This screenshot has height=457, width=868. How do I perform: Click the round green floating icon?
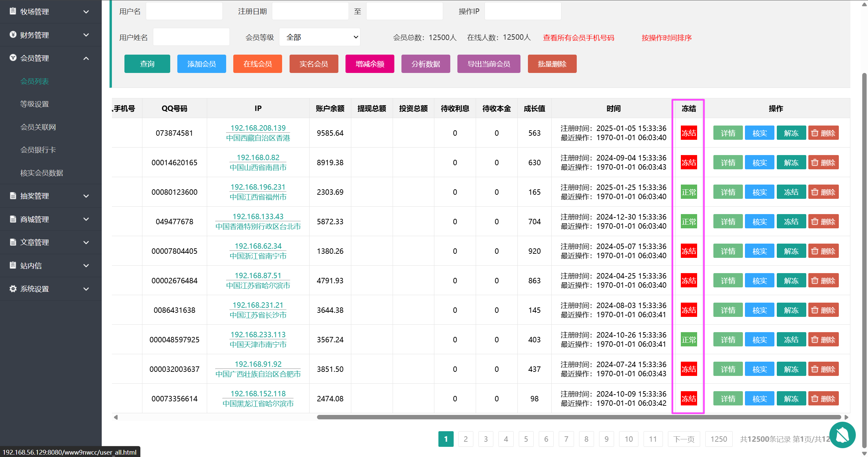pyautogui.click(x=842, y=435)
